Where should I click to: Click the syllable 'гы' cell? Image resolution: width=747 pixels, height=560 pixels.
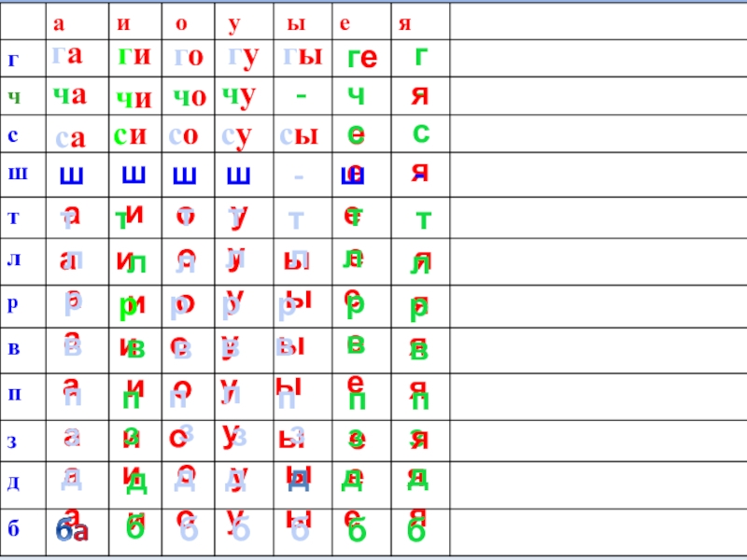click(303, 56)
